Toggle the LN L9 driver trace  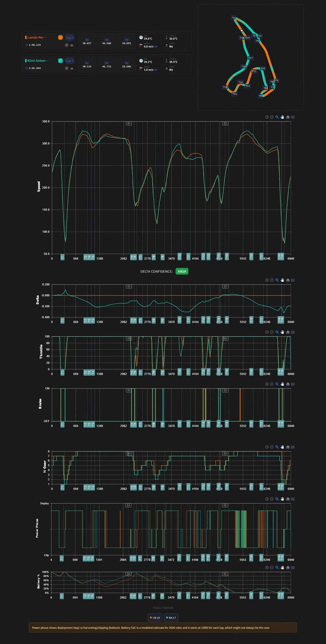coord(155,617)
